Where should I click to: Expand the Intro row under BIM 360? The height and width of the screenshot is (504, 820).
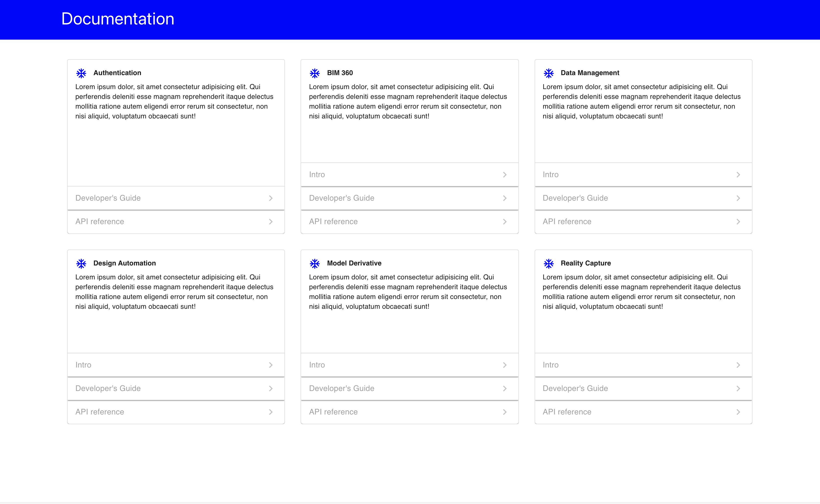pos(409,174)
